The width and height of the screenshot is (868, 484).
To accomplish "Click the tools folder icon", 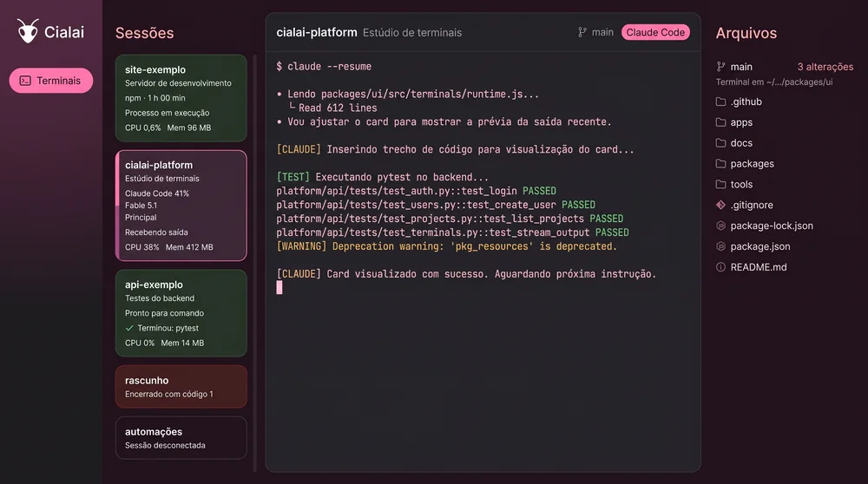I will [x=720, y=184].
